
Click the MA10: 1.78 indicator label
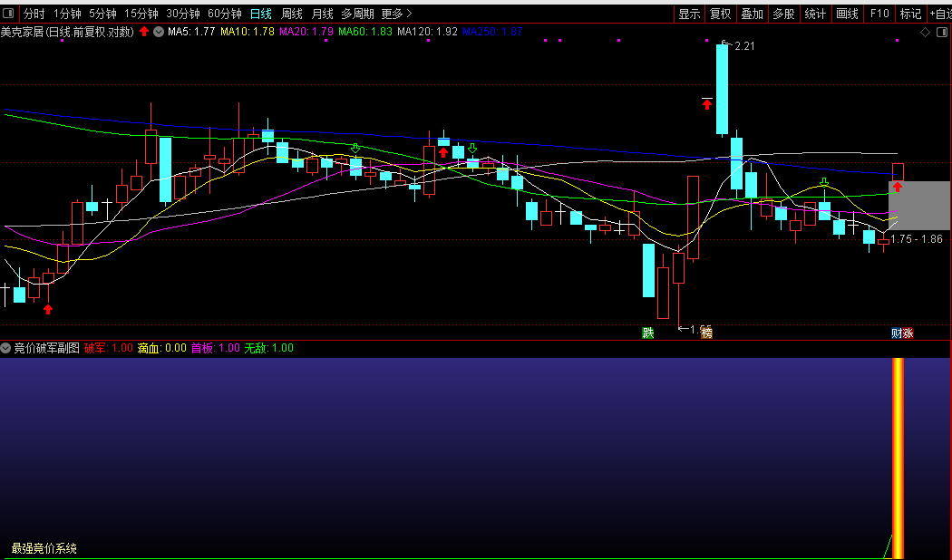click(248, 32)
